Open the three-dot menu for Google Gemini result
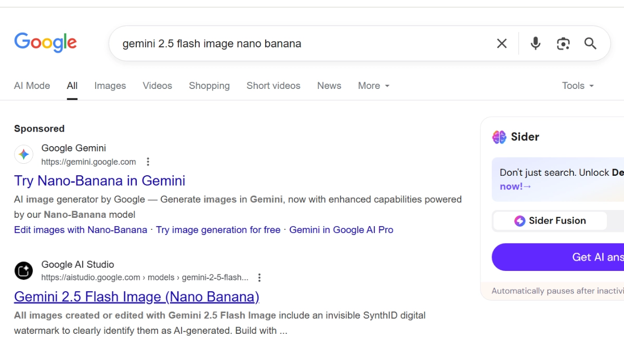The width and height of the screenshot is (624, 364). 148,162
